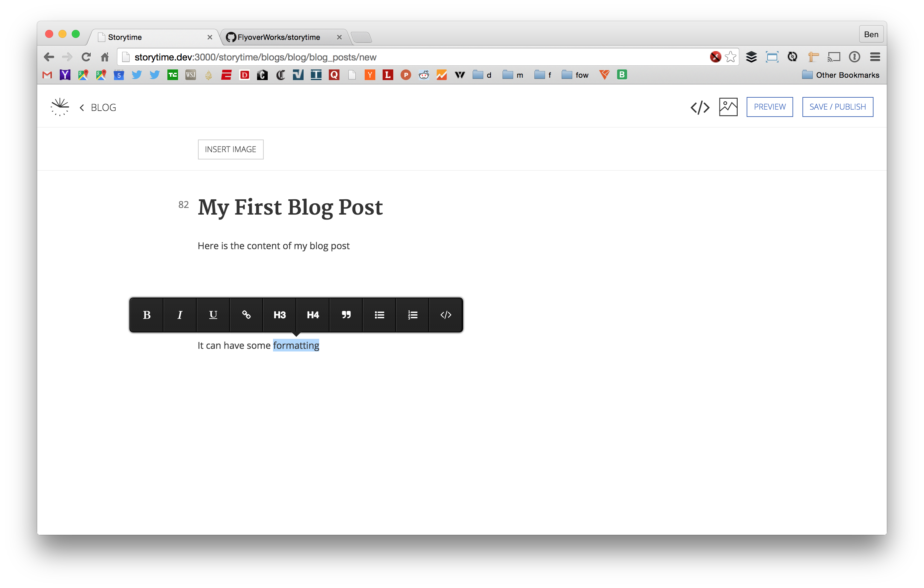The height and width of the screenshot is (588, 924).
Task: Open the Chrome hamburger menu
Action: coord(875,57)
